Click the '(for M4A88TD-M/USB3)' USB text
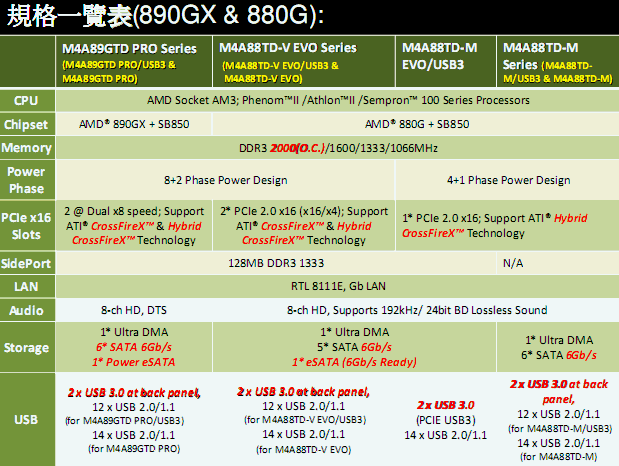 point(560,429)
